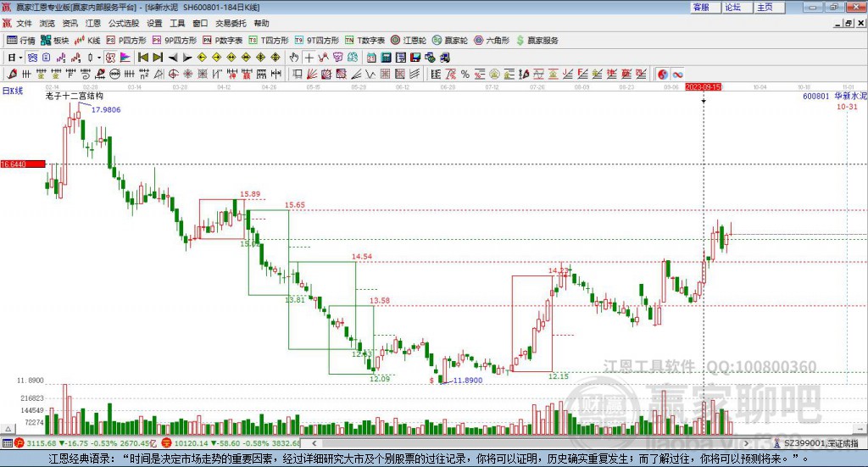This screenshot has width=868, height=467.
Task: Click the 论坛 forum button
Action: coord(737,7)
